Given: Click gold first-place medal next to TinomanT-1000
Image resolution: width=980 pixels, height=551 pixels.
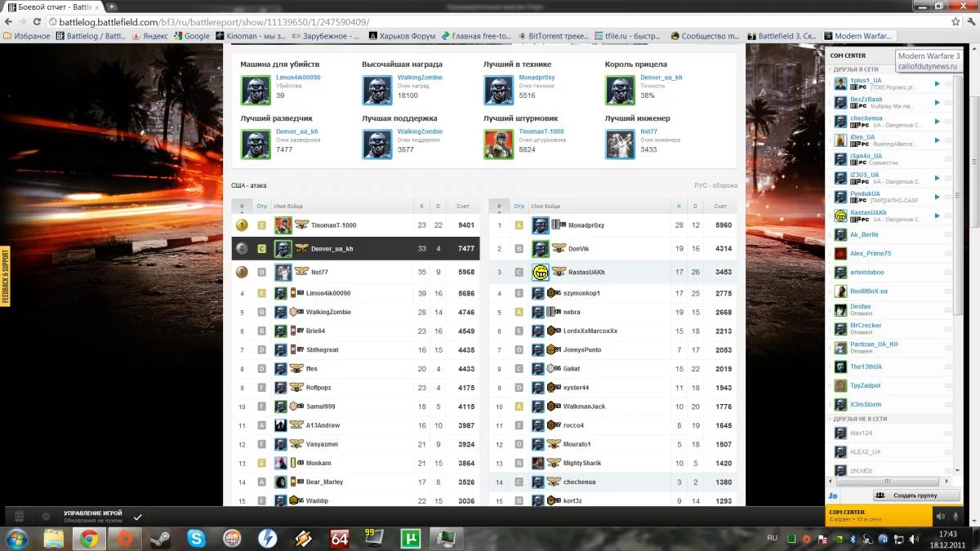Looking at the screenshot, I should 242,225.
